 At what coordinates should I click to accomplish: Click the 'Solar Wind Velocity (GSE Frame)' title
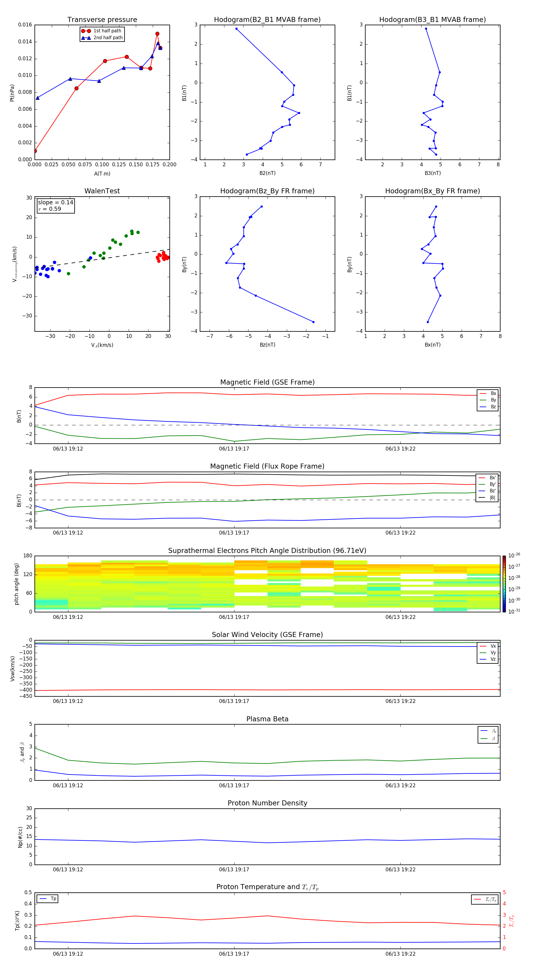[267, 635]
